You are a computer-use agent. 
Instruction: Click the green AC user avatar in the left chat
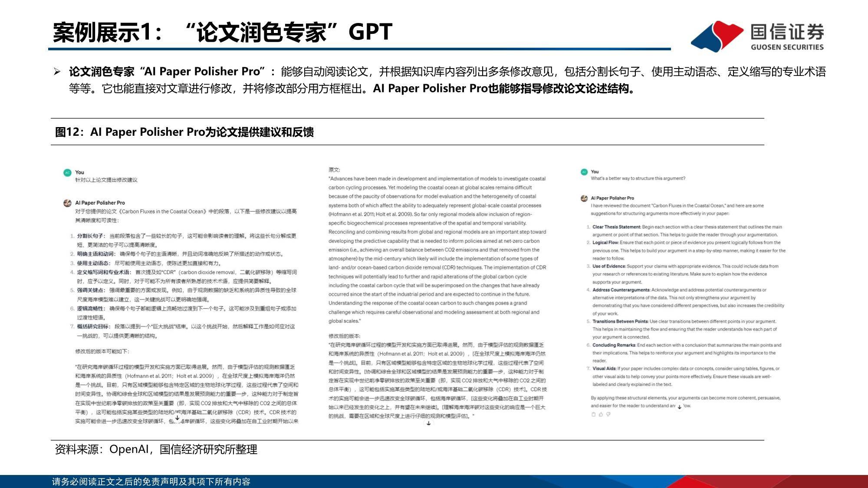coord(67,173)
